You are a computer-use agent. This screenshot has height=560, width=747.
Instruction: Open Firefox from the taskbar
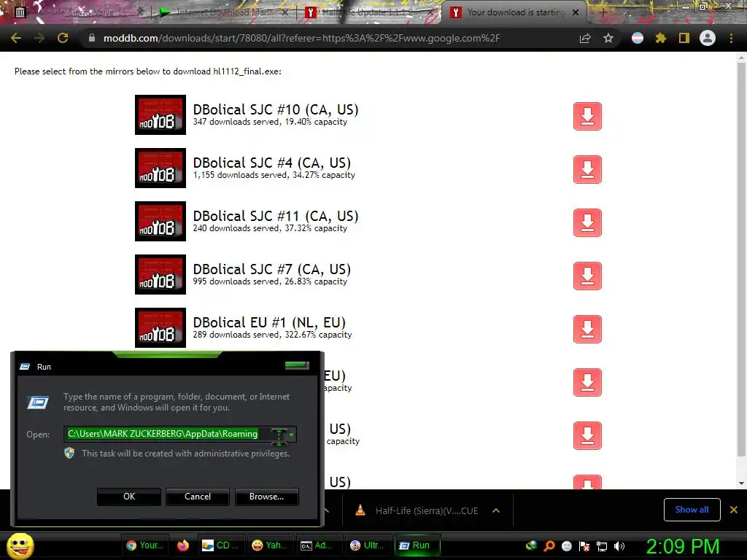[183, 545]
